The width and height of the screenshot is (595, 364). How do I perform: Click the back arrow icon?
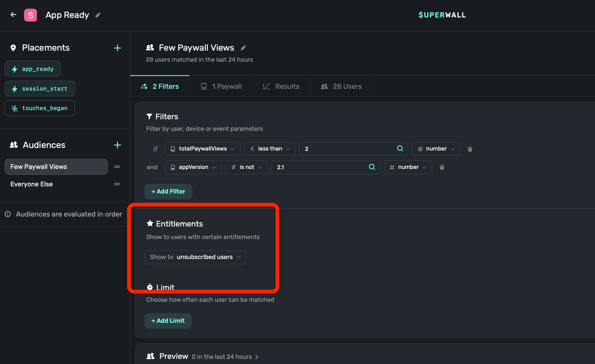pyautogui.click(x=13, y=15)
